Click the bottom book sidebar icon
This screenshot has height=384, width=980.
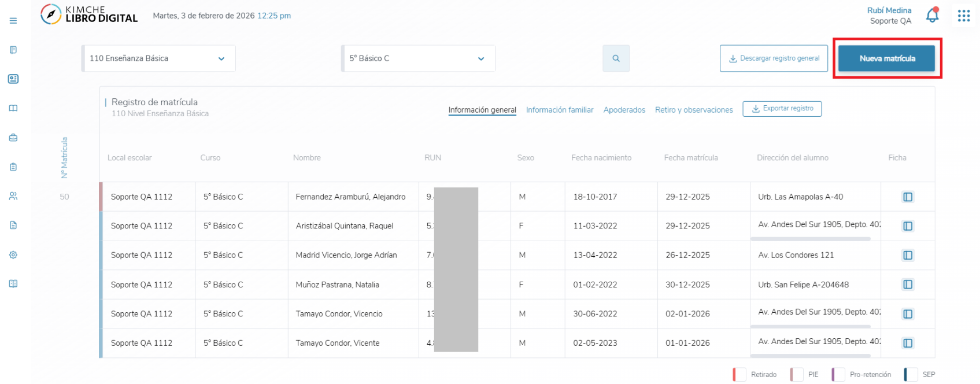(13, 284)
